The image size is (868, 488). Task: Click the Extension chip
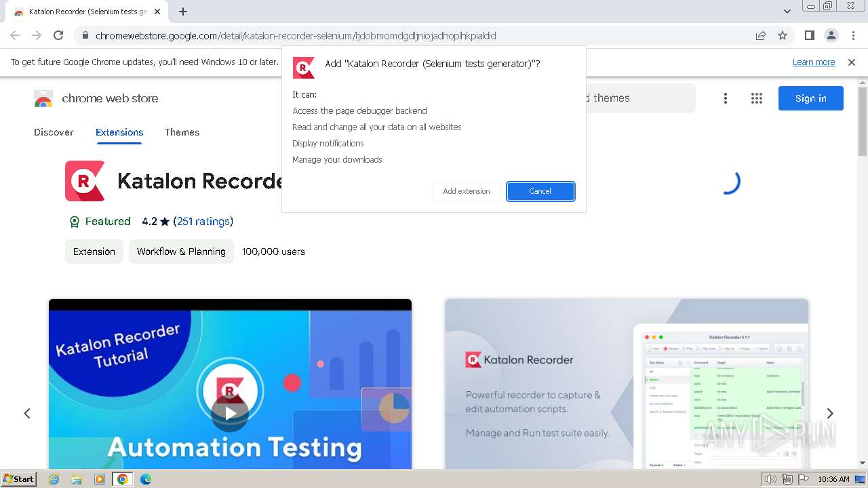[94, 251]
